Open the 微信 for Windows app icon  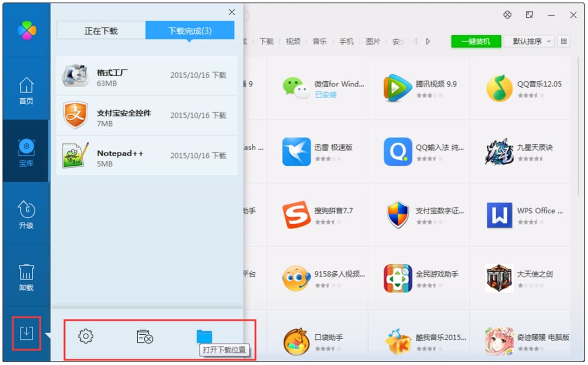tap(296, 88)
